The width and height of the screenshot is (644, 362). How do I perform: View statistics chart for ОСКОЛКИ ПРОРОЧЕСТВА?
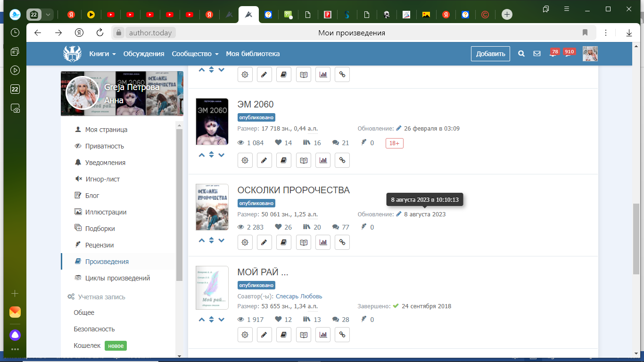[323, 242]
